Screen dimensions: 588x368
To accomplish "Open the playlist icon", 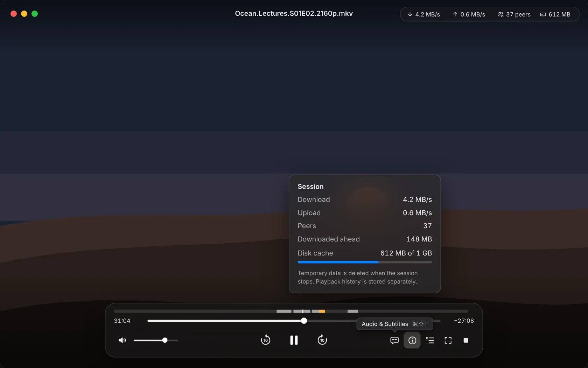I will [430, 340].
